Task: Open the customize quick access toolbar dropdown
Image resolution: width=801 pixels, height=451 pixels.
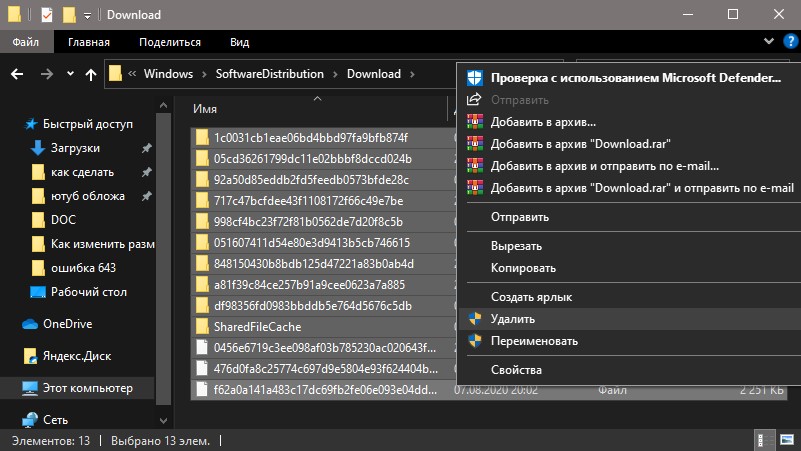Action: [x=87, y=16]
